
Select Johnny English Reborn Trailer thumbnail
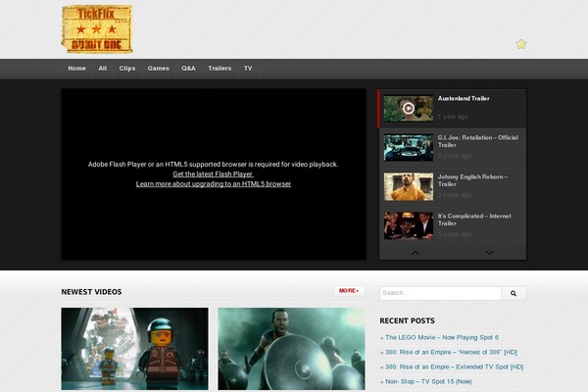click(409, 187)
